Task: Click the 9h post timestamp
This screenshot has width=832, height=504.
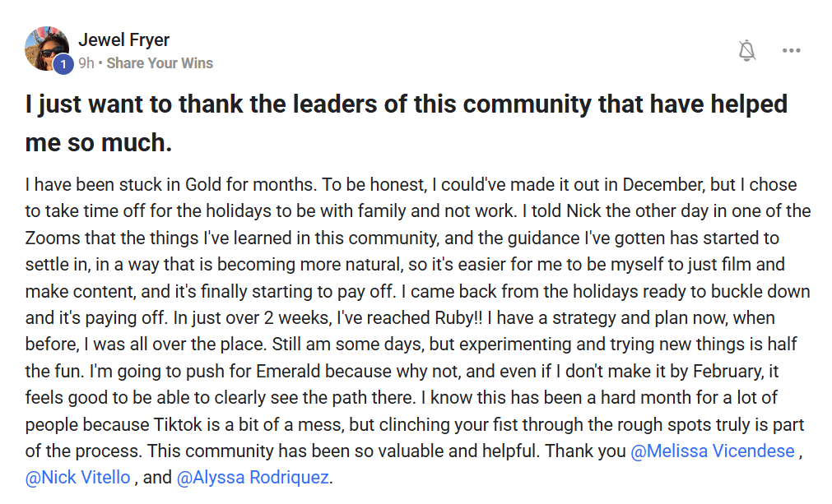Action: click(86, 63)
